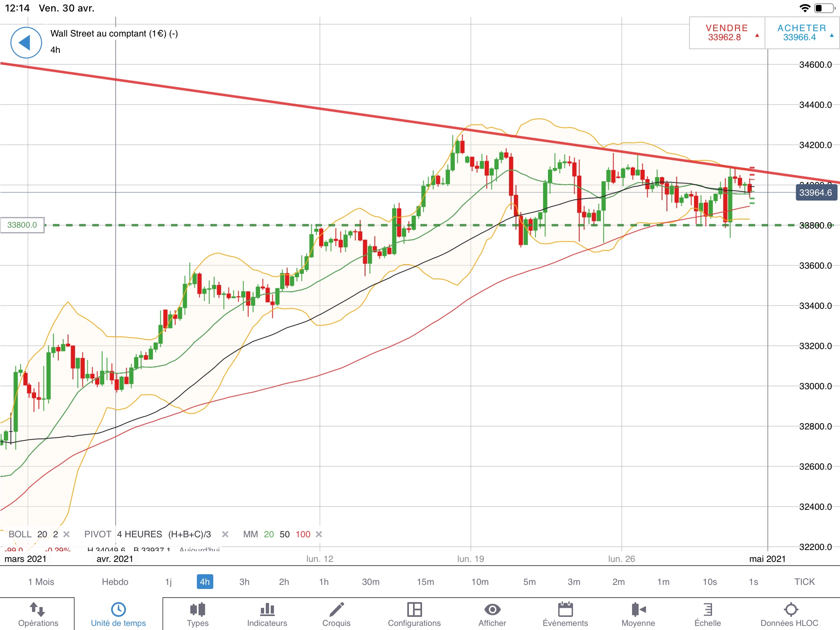840x630 pixels.
Task: Tap the blue back arrow button
Action: pos(26,43)
